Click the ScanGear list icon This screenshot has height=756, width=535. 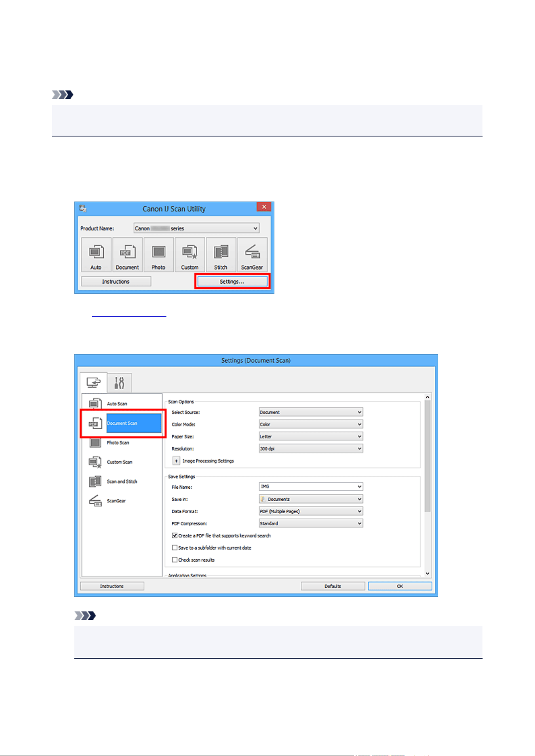tap(95, 501)
